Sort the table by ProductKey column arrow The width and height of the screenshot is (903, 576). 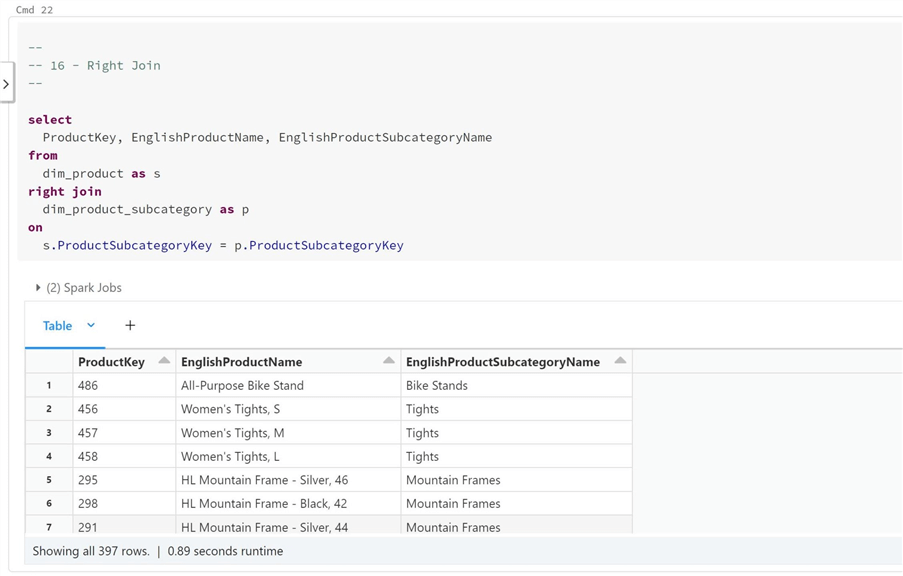pos(162,361)
